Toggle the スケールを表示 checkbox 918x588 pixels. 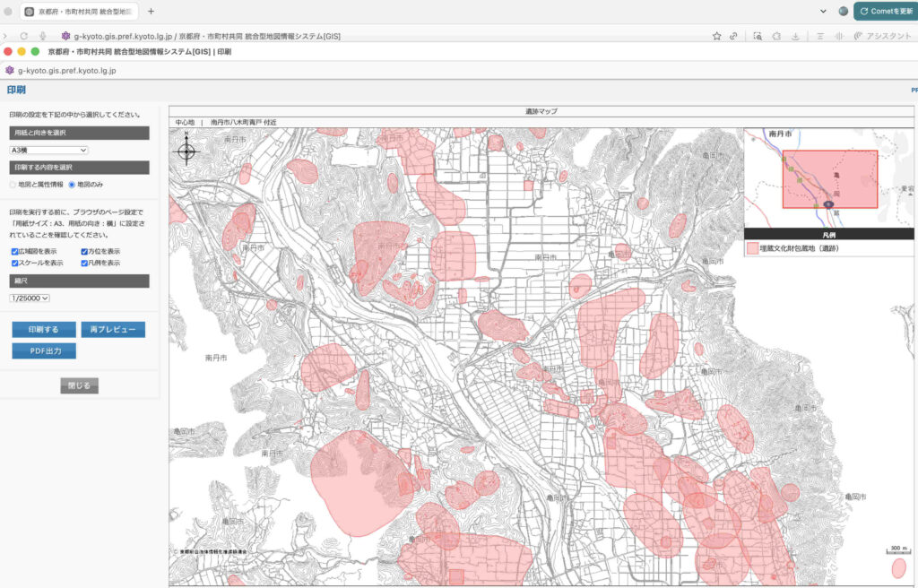pos(14,264)
